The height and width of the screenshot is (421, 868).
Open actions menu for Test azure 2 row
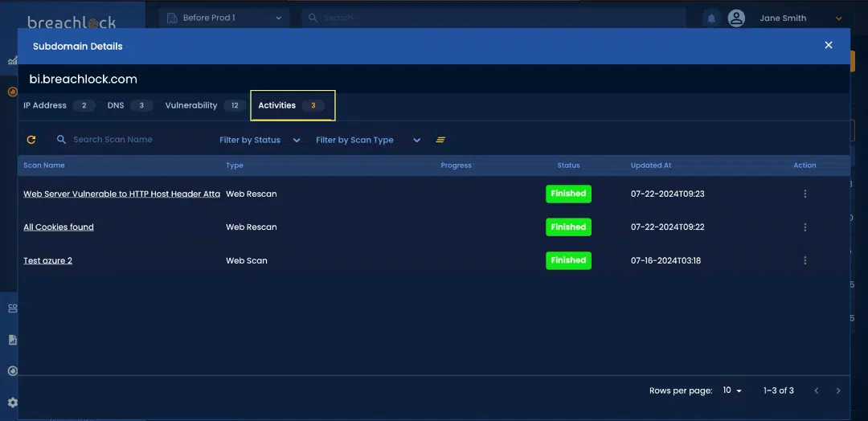[x=805, y=260]
